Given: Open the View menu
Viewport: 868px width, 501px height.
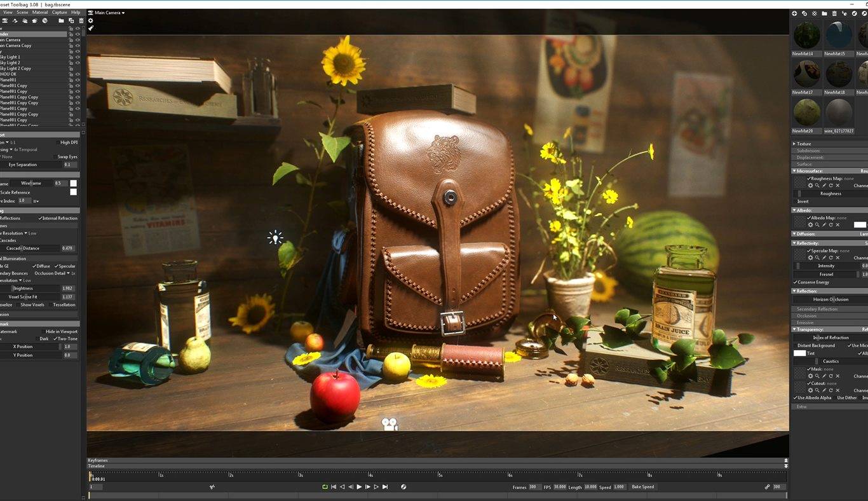Looking at the screenshot, I should pos(8,12).
